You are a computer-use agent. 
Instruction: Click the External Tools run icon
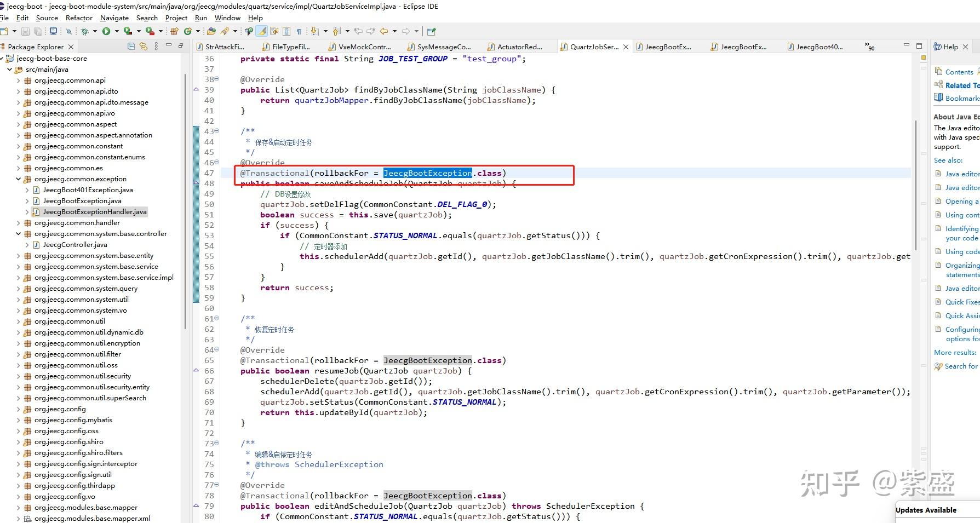150,31
